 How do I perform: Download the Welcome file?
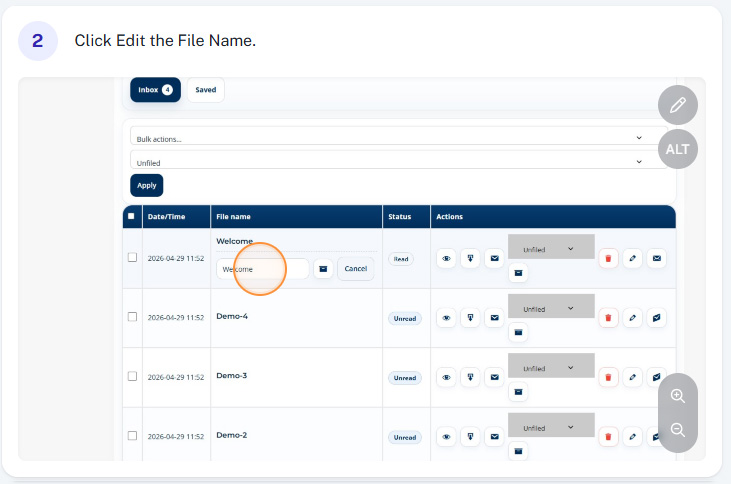(x=470, y=258)
